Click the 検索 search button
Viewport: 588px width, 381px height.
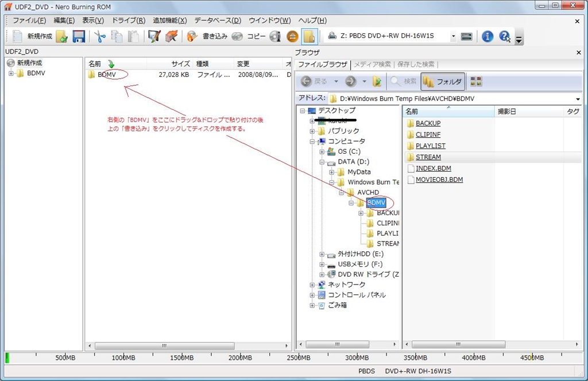click(403, 81)
